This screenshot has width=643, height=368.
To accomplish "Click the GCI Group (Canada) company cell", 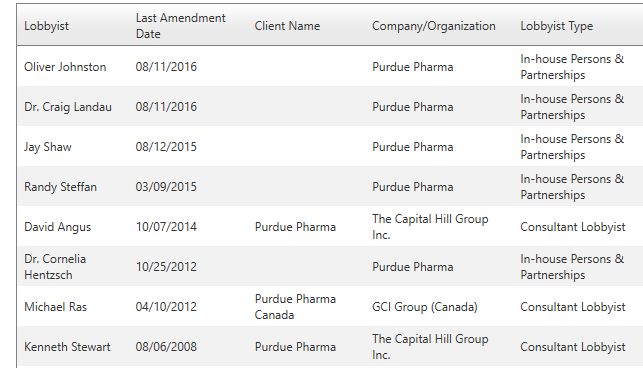I will (424, 307).
